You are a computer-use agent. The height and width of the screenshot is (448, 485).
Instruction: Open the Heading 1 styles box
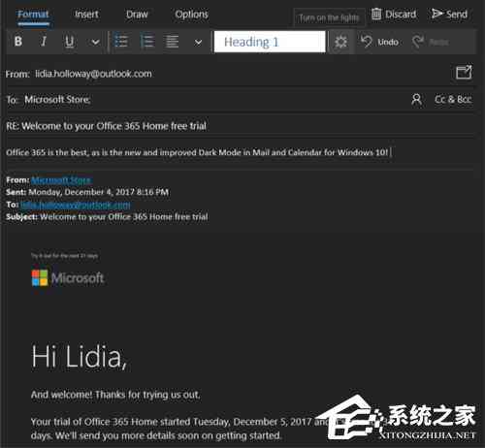[270, 42]
